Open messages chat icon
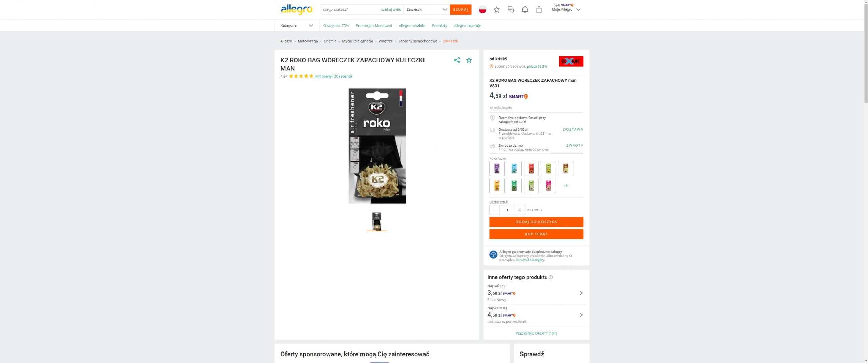 [x=511, y=10]
